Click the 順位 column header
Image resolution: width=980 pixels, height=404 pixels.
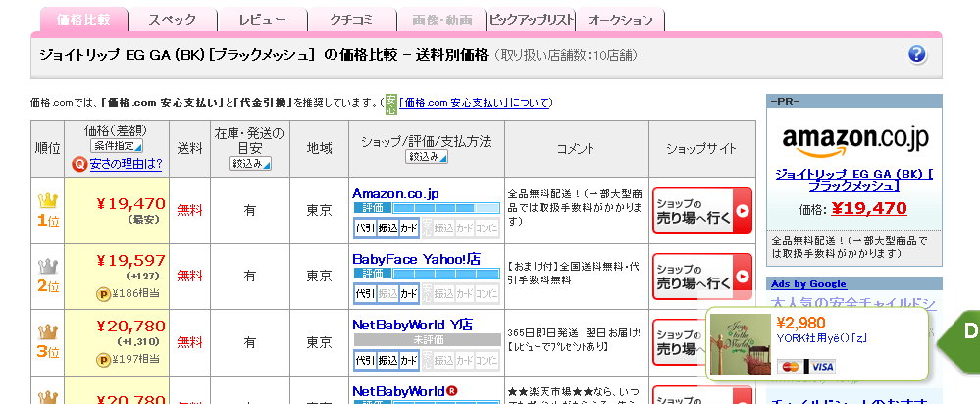(x=47, y=149)
